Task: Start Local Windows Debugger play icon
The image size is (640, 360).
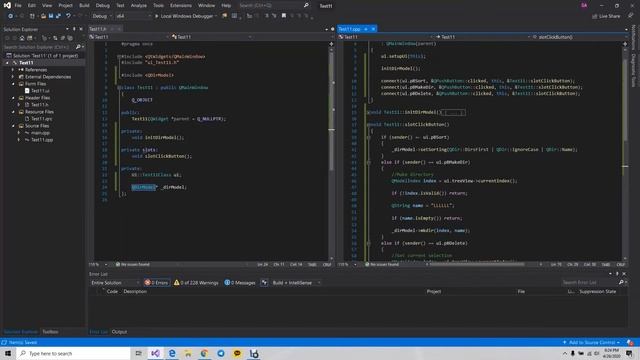Action: [156, 16]
